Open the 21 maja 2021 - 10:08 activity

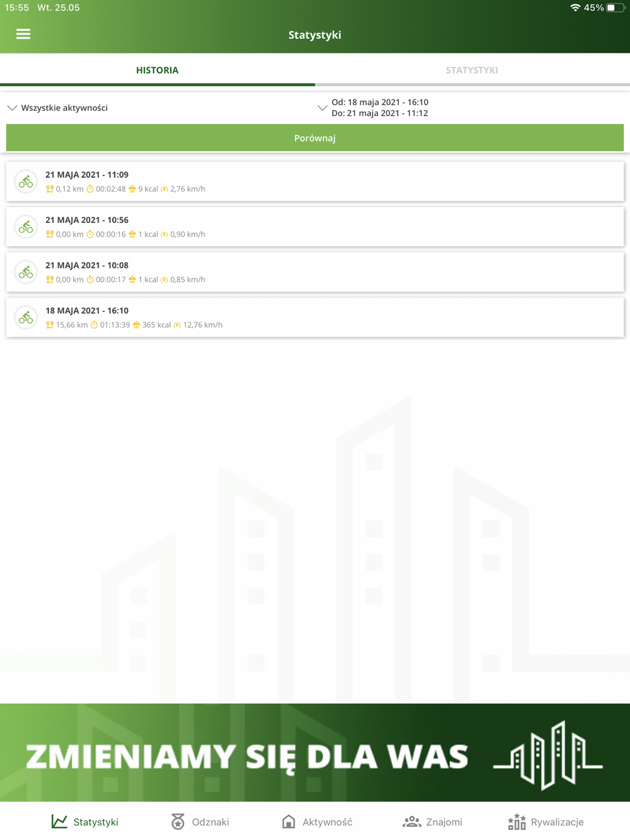tap(315, 272)
